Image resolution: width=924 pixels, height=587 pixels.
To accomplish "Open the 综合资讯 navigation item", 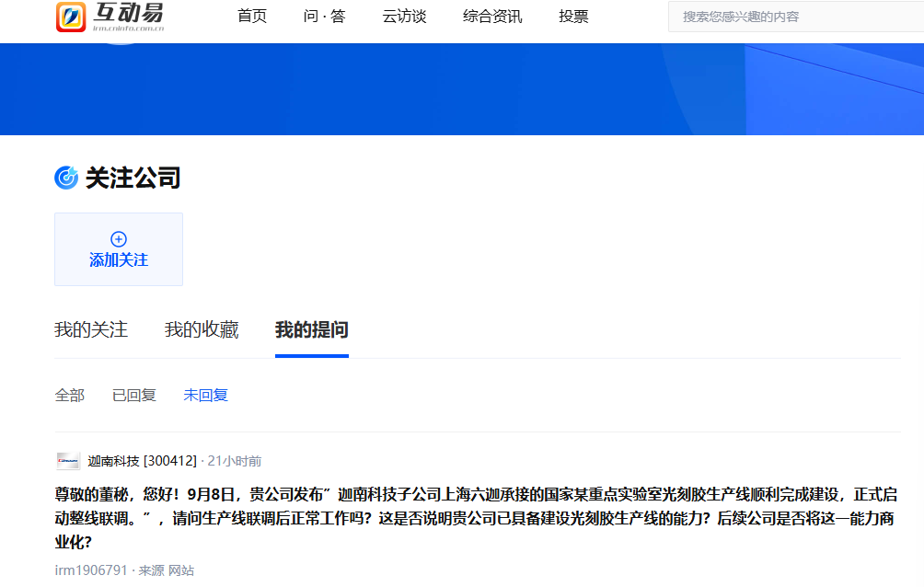I will (492, 17).
